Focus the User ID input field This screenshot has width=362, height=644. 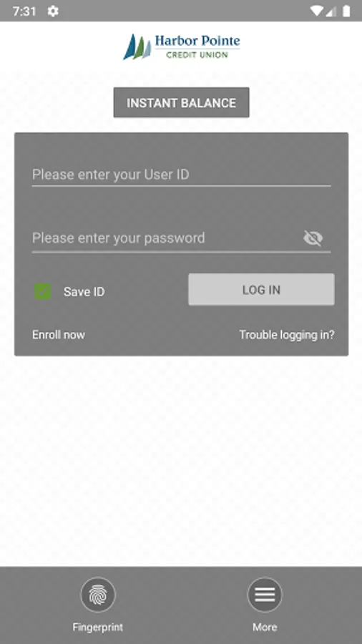coord(182,175)
